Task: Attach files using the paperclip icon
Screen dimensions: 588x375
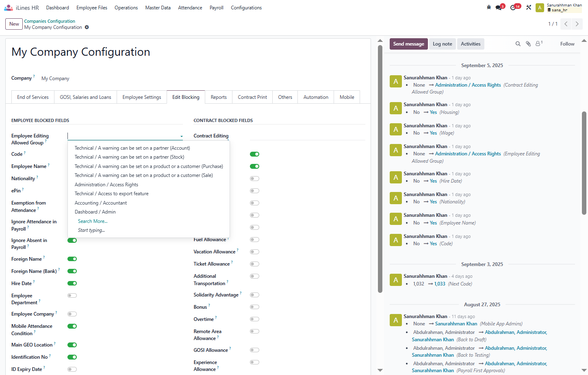Action: point(528,44)
